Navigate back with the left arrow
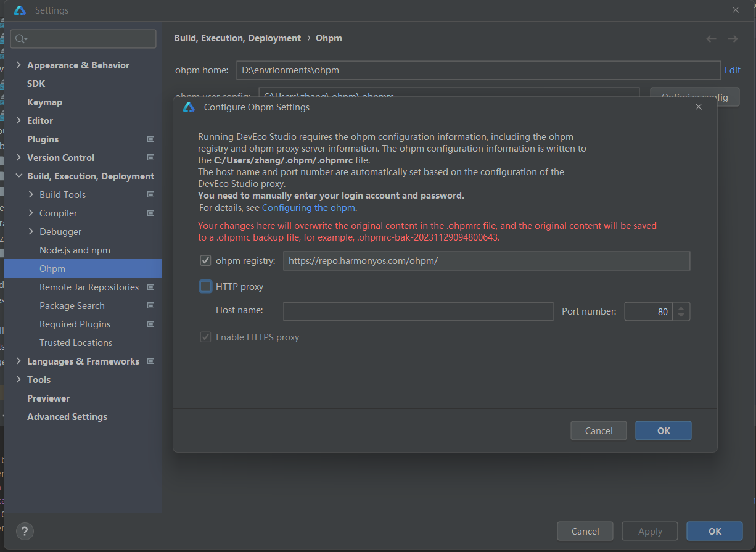This screenshot has width=756, height=552. point(711,39)
